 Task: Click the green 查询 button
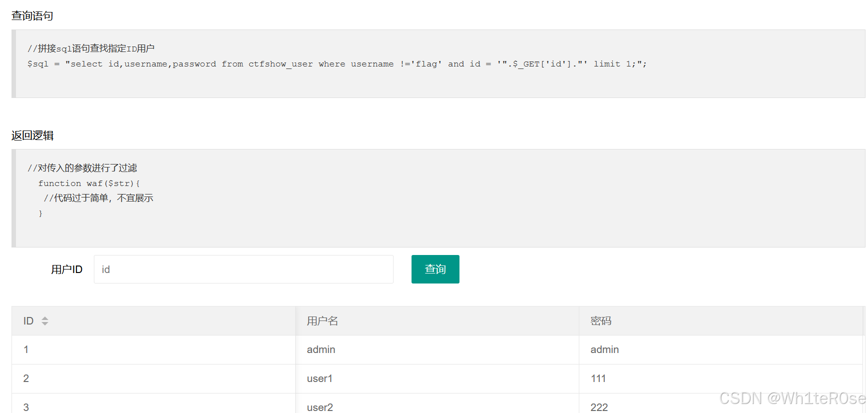[x=435, y=269]
